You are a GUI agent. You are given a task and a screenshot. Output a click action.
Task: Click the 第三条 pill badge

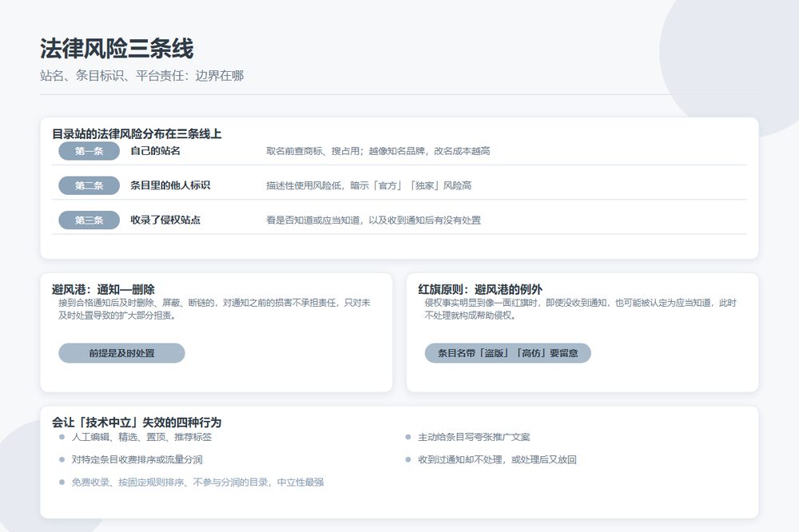coord(89,220)
